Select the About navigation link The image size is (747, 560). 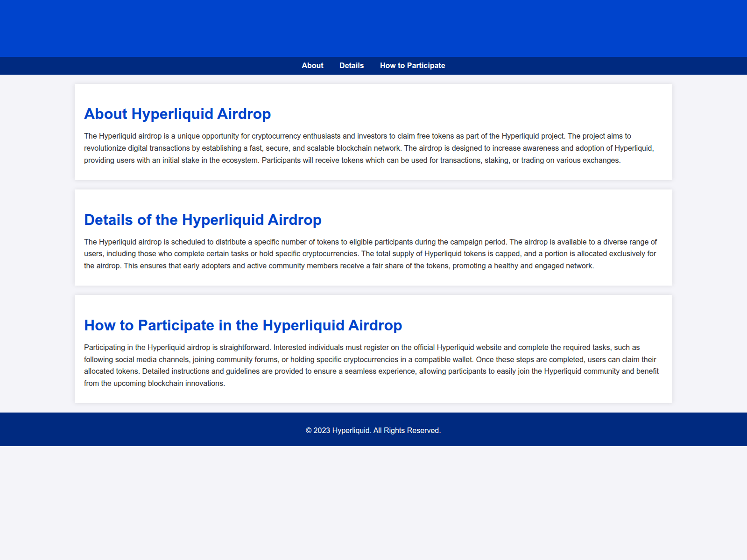point(312,65)
